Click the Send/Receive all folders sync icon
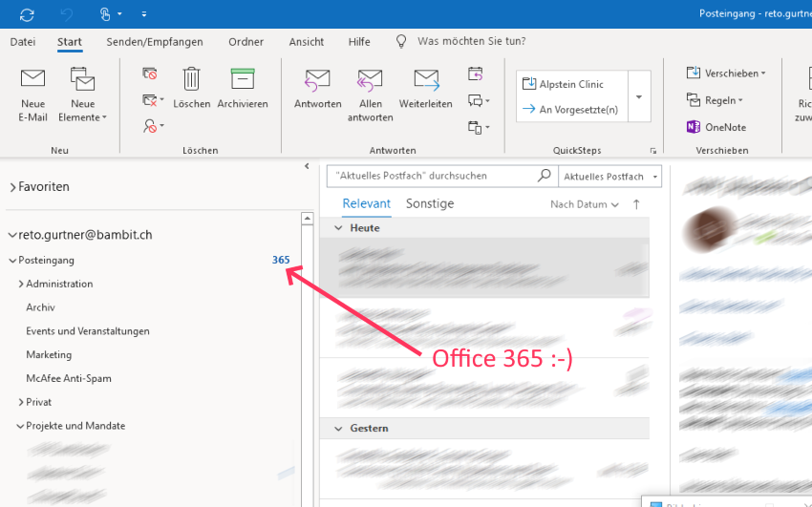The image size is (812, 507). [x=27, y=14]
